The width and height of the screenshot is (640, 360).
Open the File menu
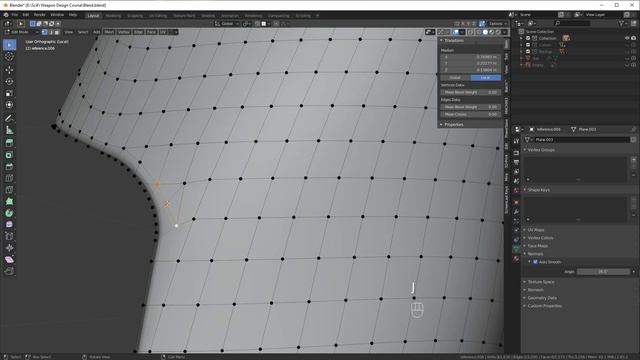pos(14,15)
